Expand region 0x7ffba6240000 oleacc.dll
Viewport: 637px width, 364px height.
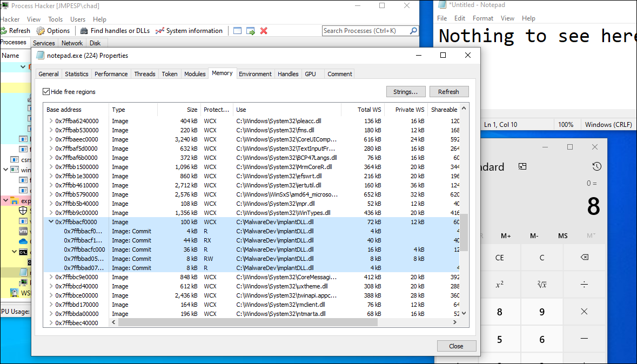pyautogui.click(x=51, y=120)
